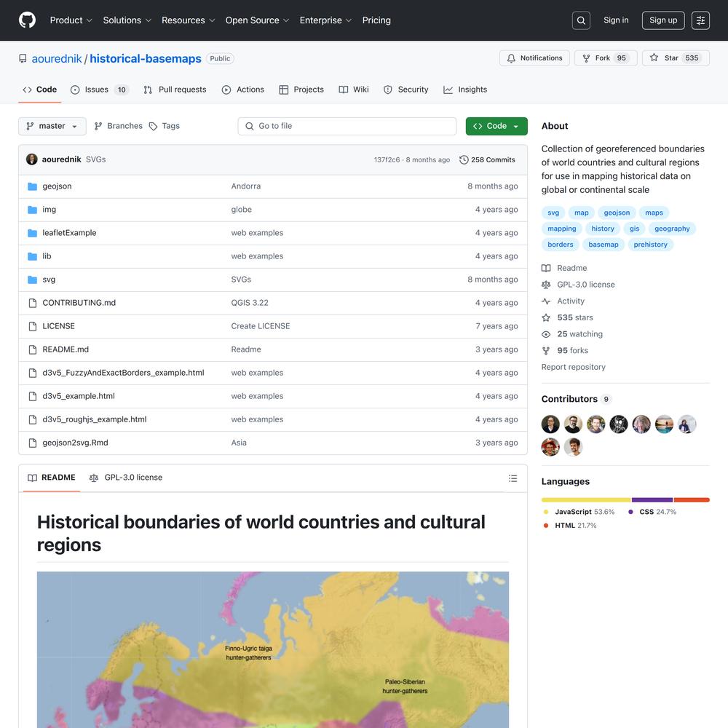Select the README tab above the readme
This screenshot has height=728, width=728.
(x=52, y=478)
